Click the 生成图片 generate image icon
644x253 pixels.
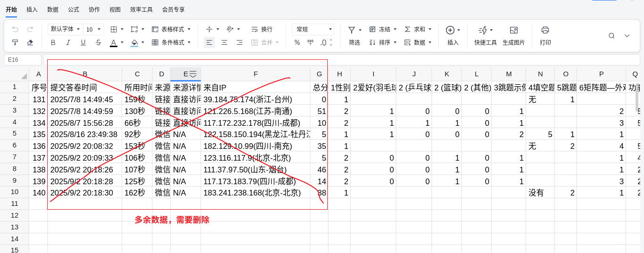[514, 30]
